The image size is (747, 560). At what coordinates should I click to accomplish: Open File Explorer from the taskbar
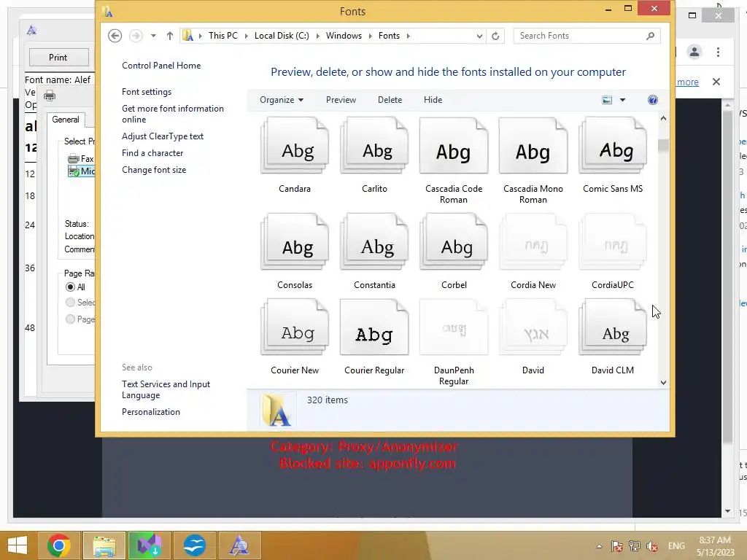(104, 545)
